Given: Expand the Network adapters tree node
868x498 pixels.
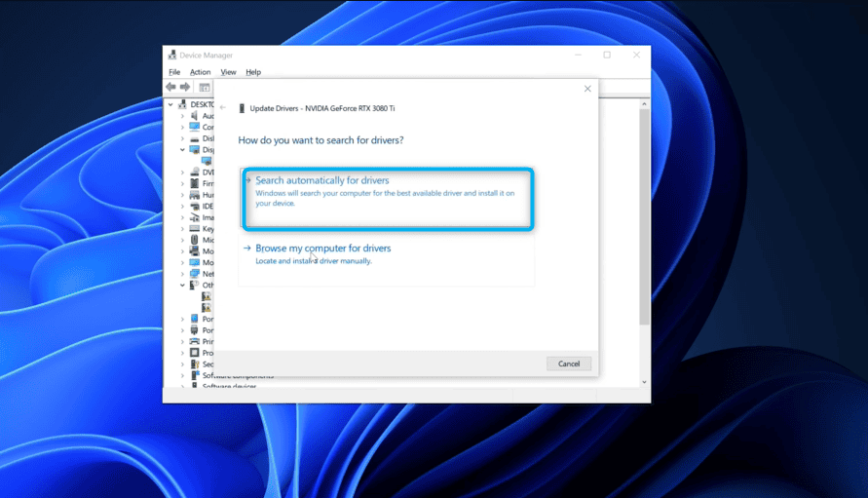Looking at the screenshot, I should (182, 274).
